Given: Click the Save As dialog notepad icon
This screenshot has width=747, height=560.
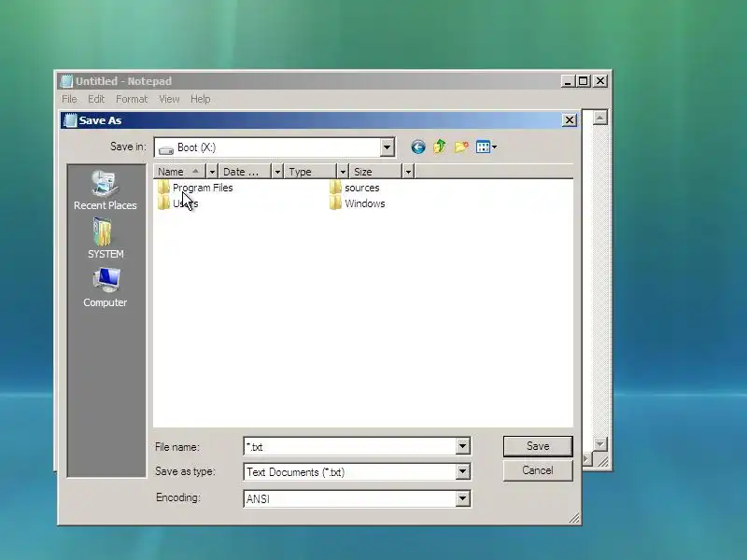Looking at the screenshot, I should click(x=70, y=120).
